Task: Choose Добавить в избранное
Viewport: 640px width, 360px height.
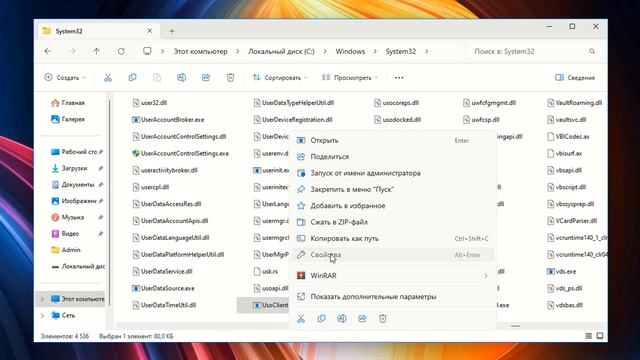Action: click(x=393, y=206)
